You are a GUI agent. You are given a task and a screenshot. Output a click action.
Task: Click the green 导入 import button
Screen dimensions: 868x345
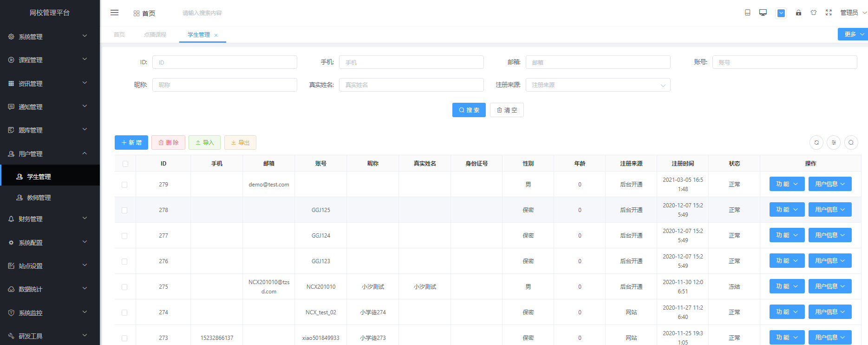(204, 142)
